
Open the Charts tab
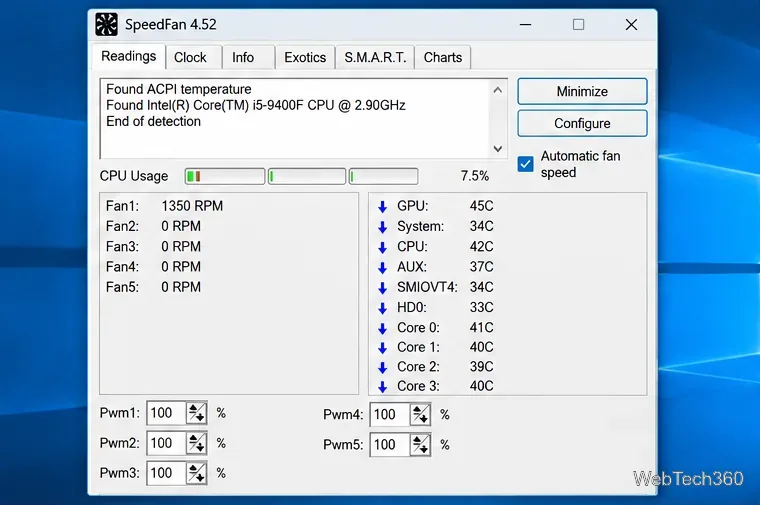coord(443,58)
